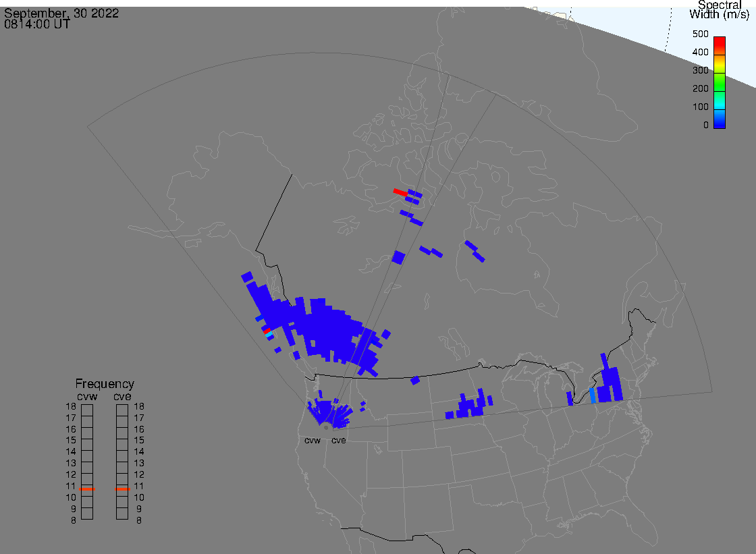The image size is (756, 554).
Task: Click the Spectral Width color bar
Action: [720, 82]
